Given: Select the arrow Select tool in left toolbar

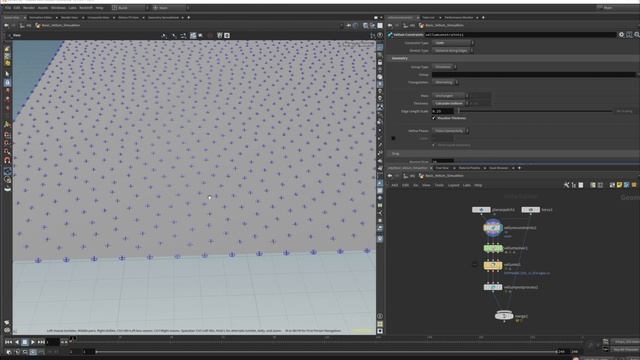Looking at the screenshot, I should [7, 74].
